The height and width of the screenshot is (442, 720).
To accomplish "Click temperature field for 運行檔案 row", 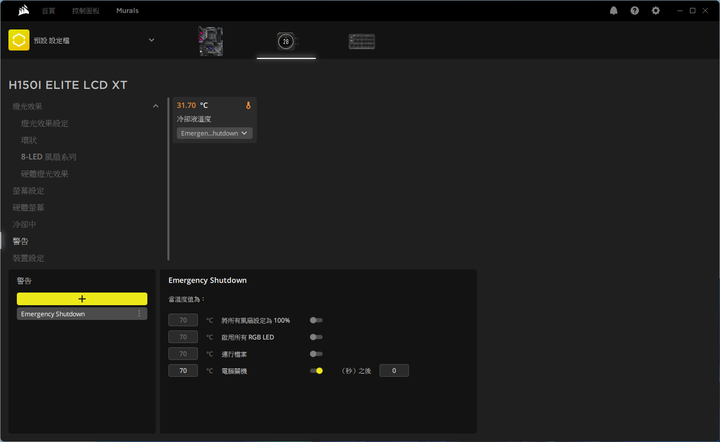I will click(183, 354).
